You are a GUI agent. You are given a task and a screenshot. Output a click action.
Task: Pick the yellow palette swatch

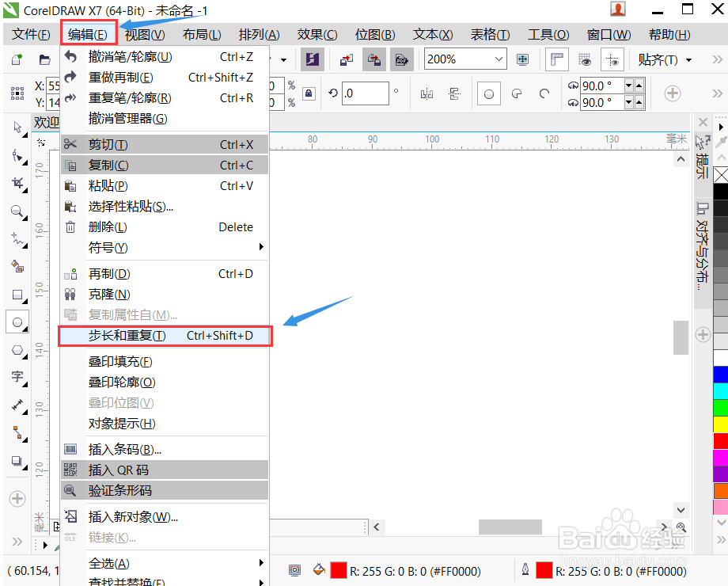(721, 424)
